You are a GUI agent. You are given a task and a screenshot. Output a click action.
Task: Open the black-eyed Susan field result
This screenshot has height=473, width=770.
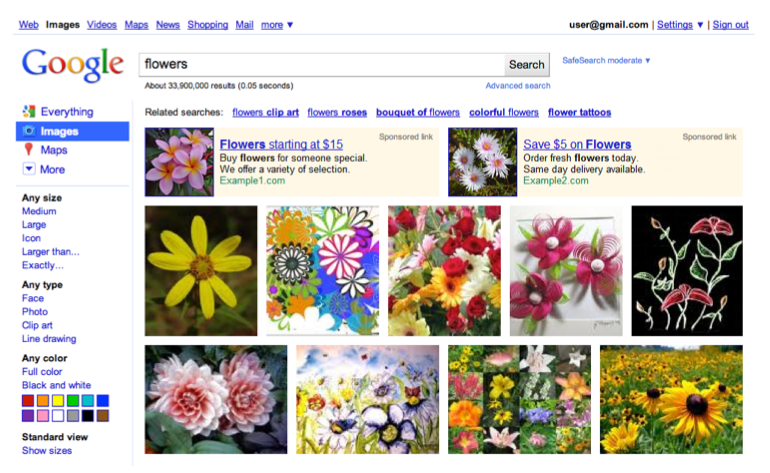pyautogui.click(x=671, y=399)
